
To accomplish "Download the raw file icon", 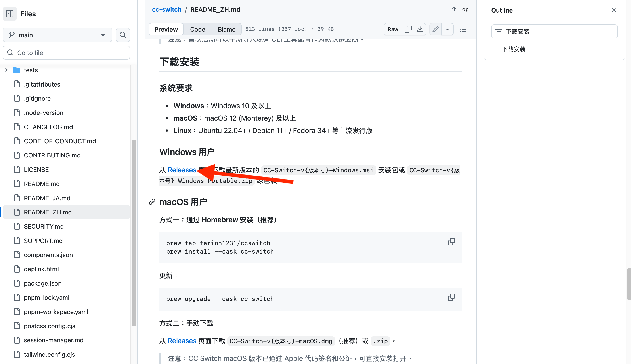I will click(420, 29).
